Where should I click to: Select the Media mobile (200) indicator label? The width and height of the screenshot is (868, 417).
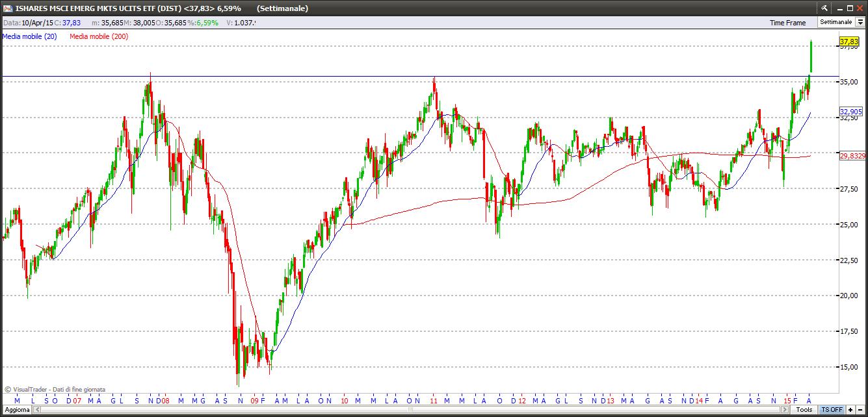[x=99, y=36]
